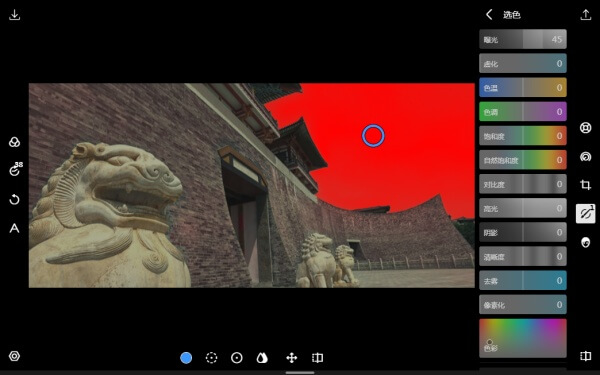Viewport: 600px width, 375px height.
Task: Adjust the 自然饱和度 vibrance slider
Action: [523, 160]
